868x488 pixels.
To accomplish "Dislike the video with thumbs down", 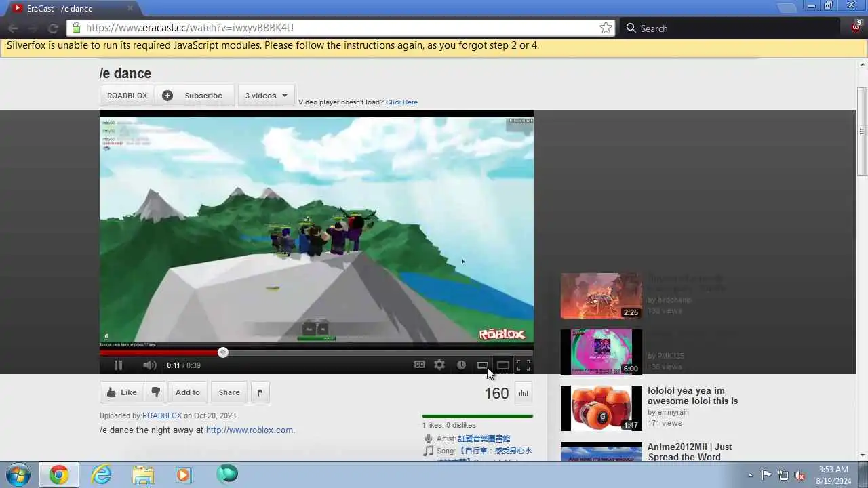I will coord(156,392).
